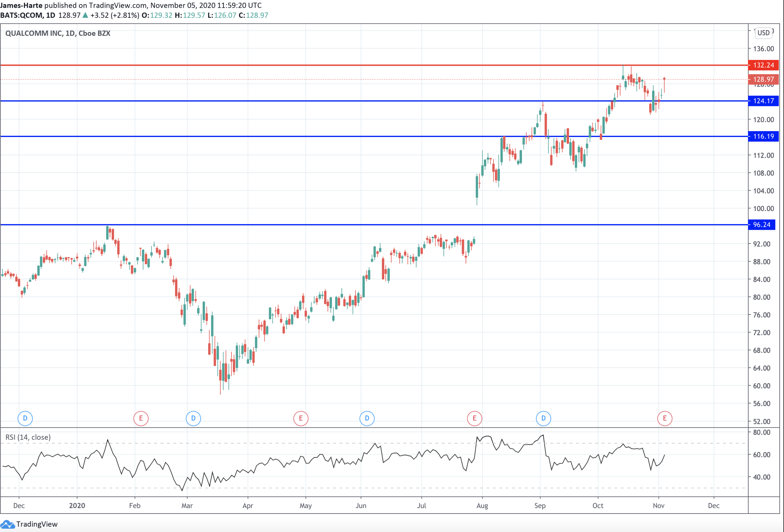
Task: Click the 2020 label on time axis
Action: pos(77,505)
